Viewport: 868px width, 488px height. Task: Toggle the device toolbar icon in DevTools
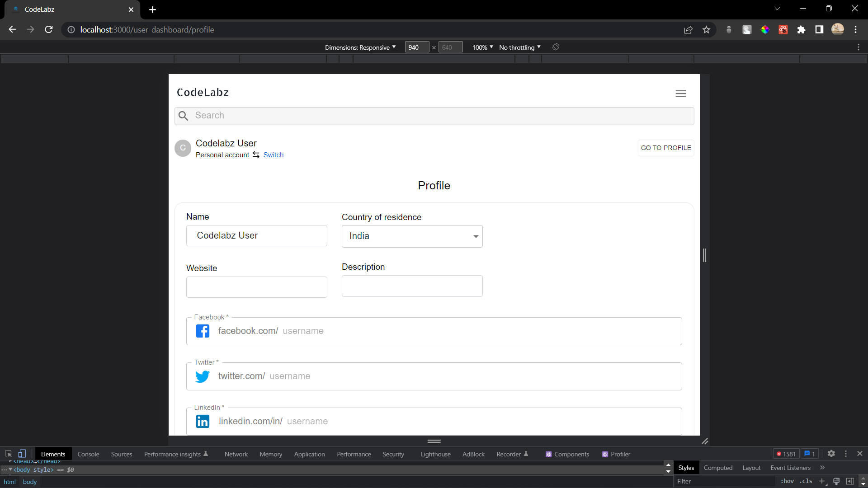(x=22, y=454)
